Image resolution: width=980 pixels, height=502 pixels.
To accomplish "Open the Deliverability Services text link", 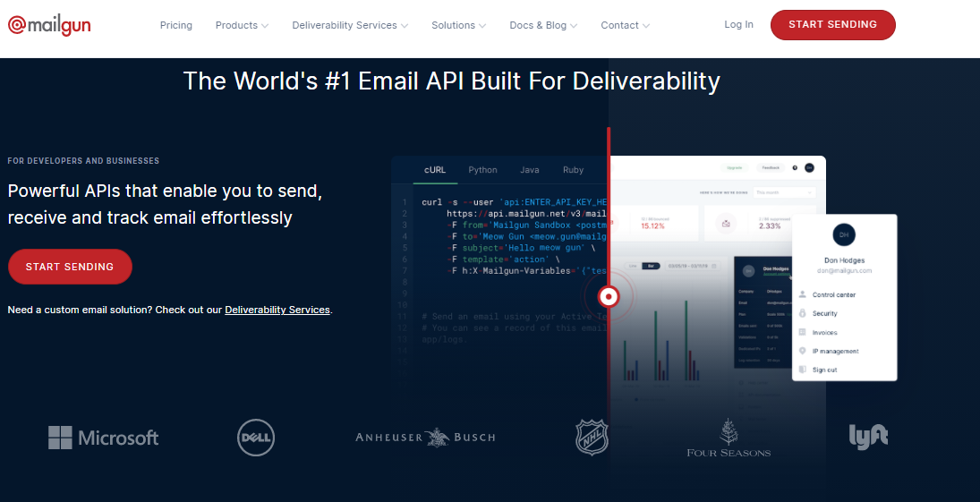I will 277,310.
